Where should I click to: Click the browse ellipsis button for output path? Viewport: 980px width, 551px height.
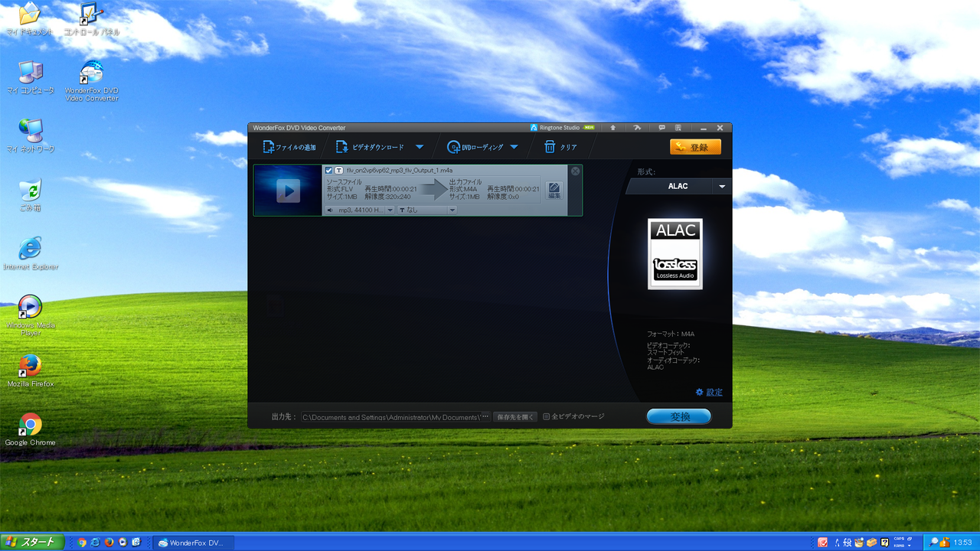485,417
